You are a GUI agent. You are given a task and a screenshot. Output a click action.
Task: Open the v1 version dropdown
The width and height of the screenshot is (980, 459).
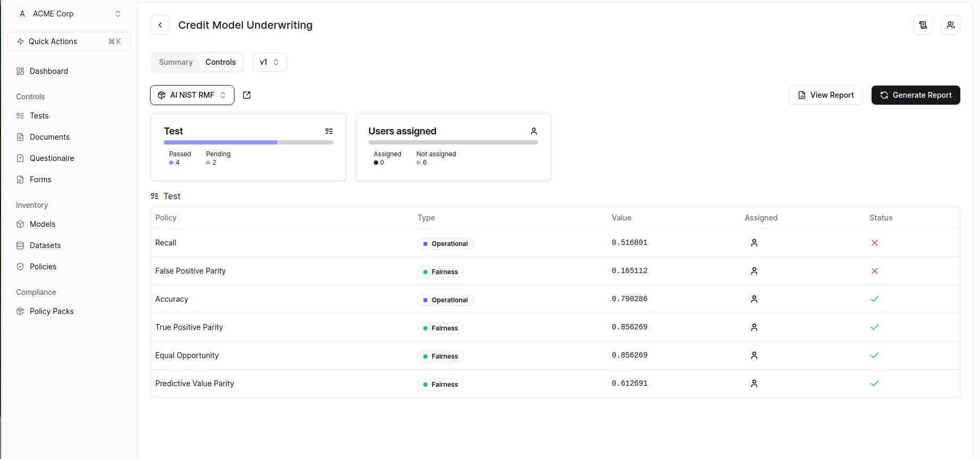pyautogui.click(x=270, y=62)
